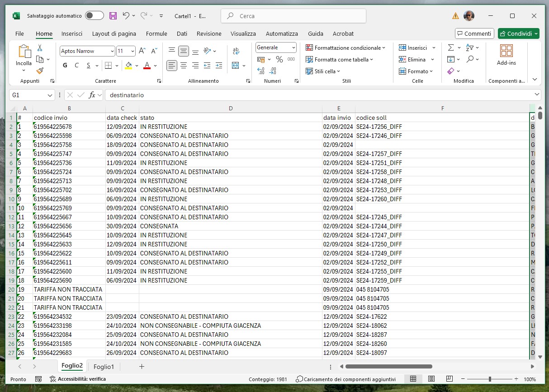Click the Commenti button
This screenshot has width=549, height=392.
pos(474,33)
